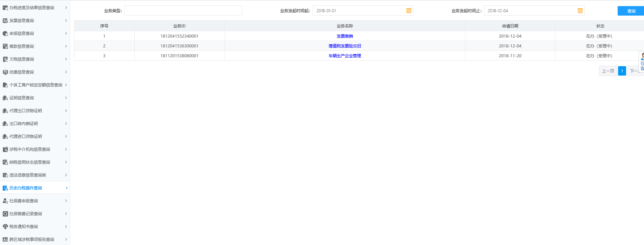The image size is (644, 245).
Task: Open calendar picker for 业务发起时间止
Action: click(580, 11)
